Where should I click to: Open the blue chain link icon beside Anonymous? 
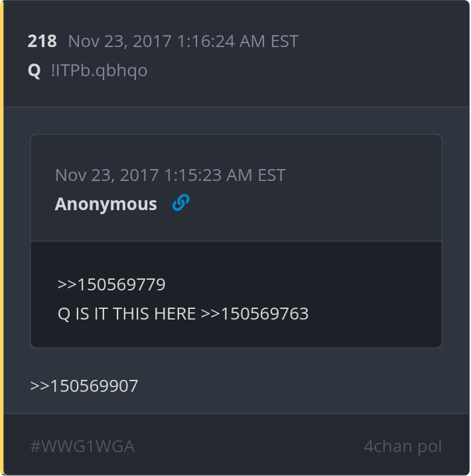tap(181, 202)
